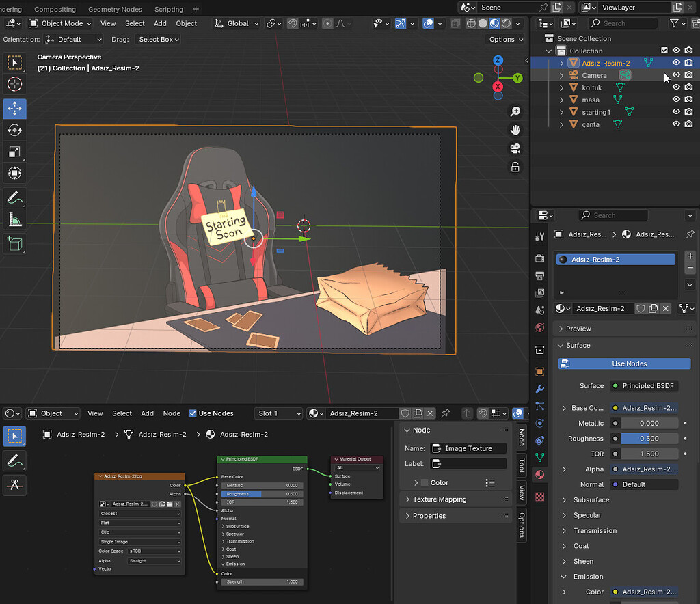Toggle camera view icon in viewport

point(515,148)
